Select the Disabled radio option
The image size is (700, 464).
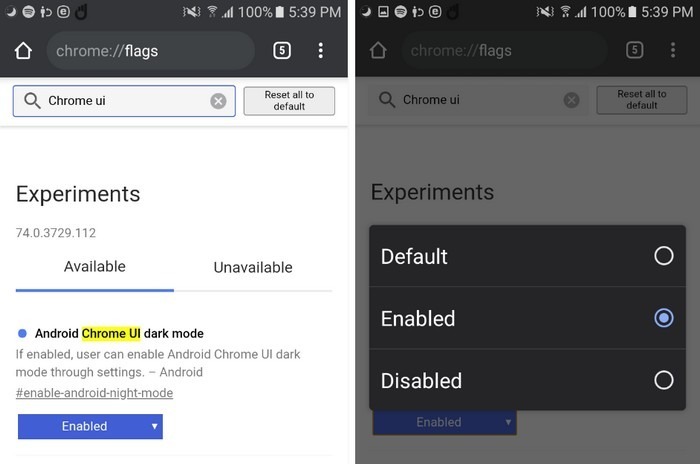coord(663,380)
